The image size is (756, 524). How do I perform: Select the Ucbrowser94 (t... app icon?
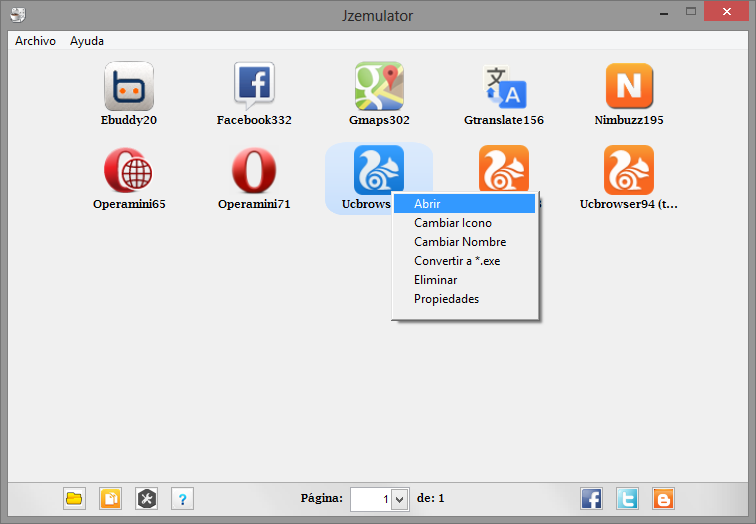coord(629,170)
